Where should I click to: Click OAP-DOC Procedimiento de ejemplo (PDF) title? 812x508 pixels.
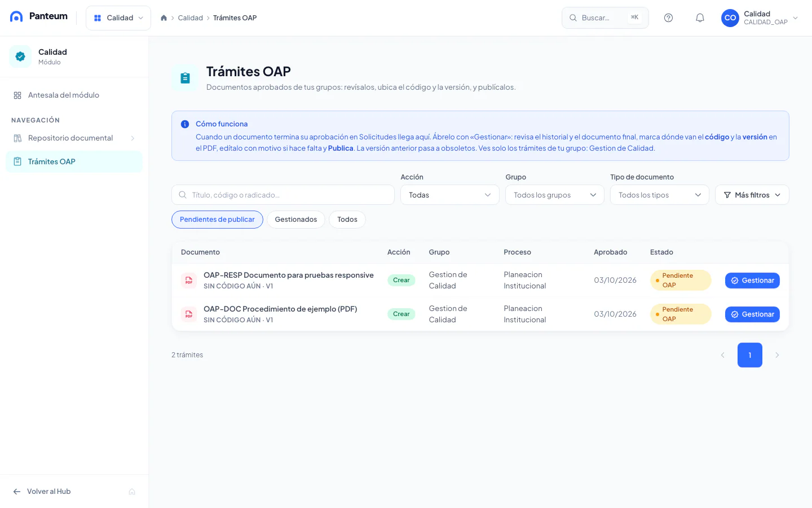point(280,309)
